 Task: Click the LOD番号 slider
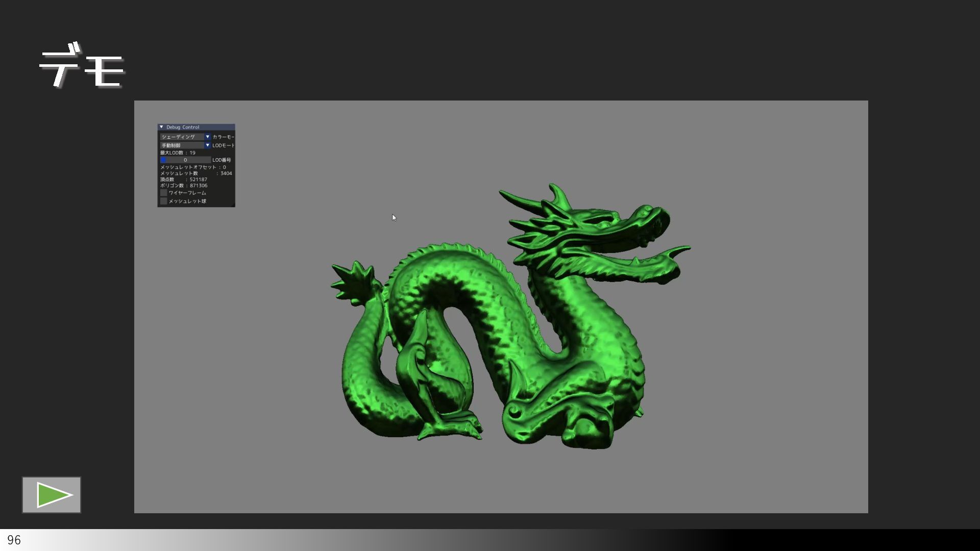point(185,160)
